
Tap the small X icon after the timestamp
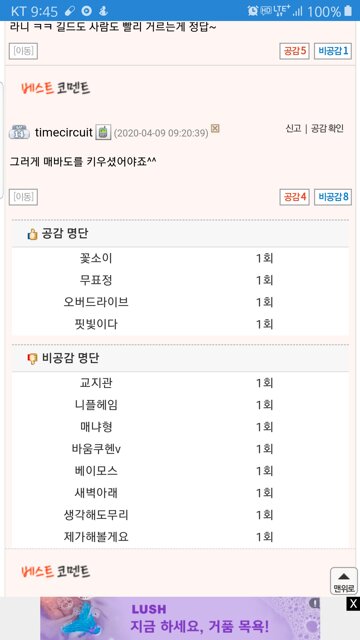(215, 128)
